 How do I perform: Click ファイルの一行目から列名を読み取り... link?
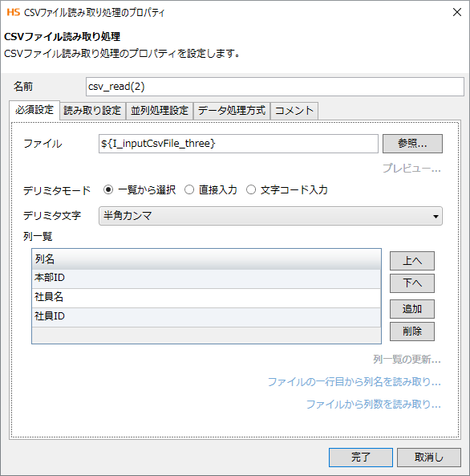[354, 382]
